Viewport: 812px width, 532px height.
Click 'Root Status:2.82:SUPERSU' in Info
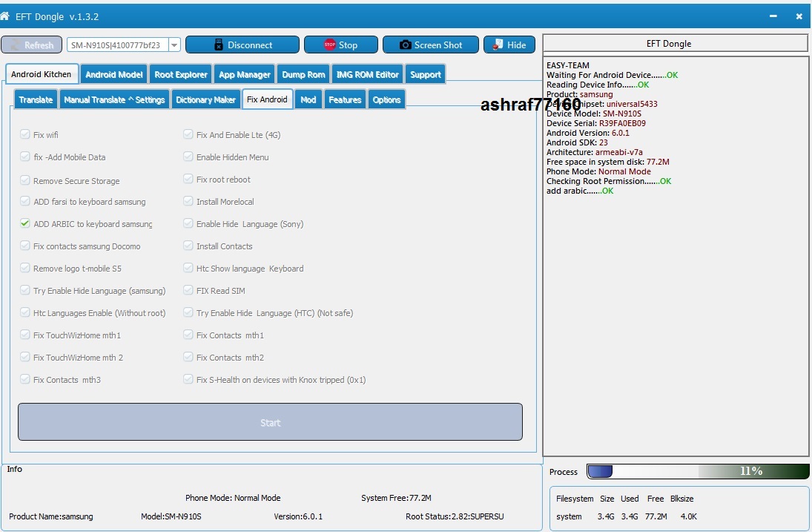pos(455,516)
